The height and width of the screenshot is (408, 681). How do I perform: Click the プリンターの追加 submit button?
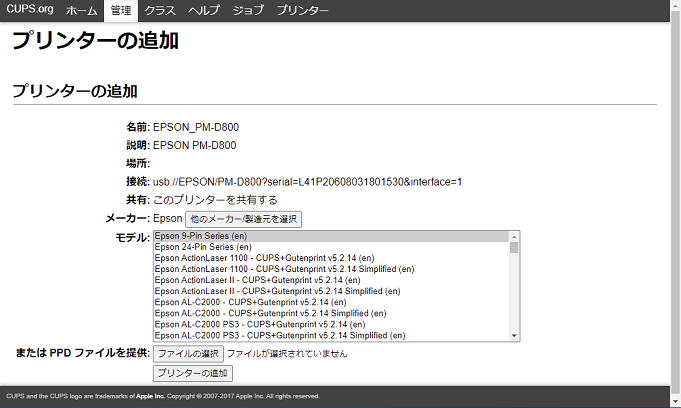(x=193, y=373)
